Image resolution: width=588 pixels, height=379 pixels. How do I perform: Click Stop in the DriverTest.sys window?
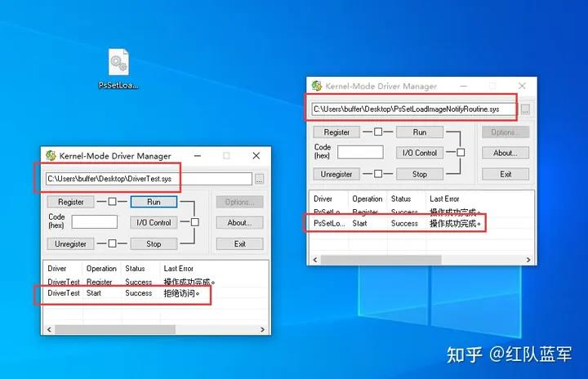(x=154, y=244)
